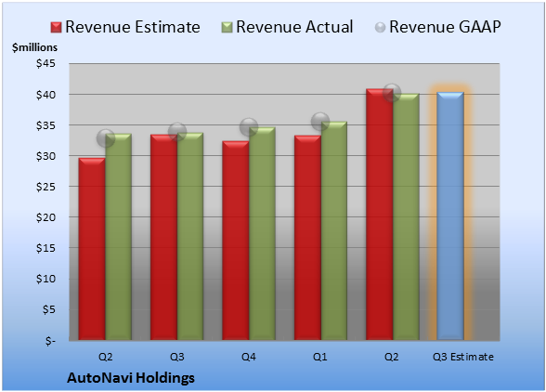Image resolution: width=546 pixels, height=392 pixels.
Task: Select the "Revenue GAAP" legend label
Action: 445,27
